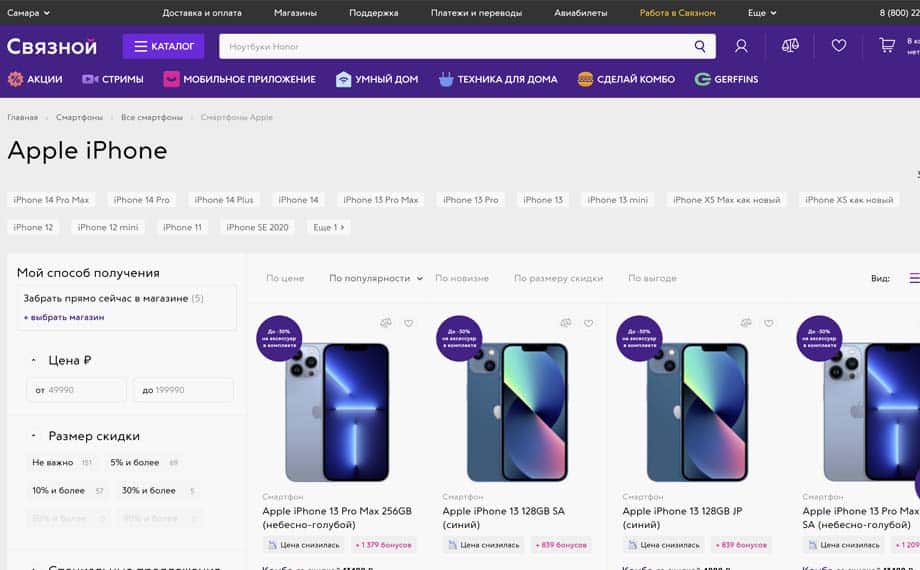Add iPhone 13 Pro Max 256GB to favorites
Viewport: 920px width, 570px height.
[x=408, y=323]
